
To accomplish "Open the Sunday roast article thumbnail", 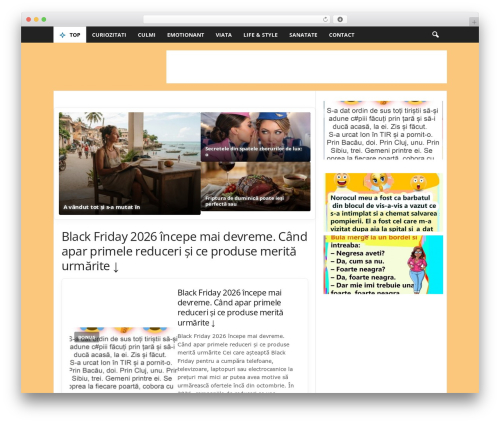I will click(256, 186).
